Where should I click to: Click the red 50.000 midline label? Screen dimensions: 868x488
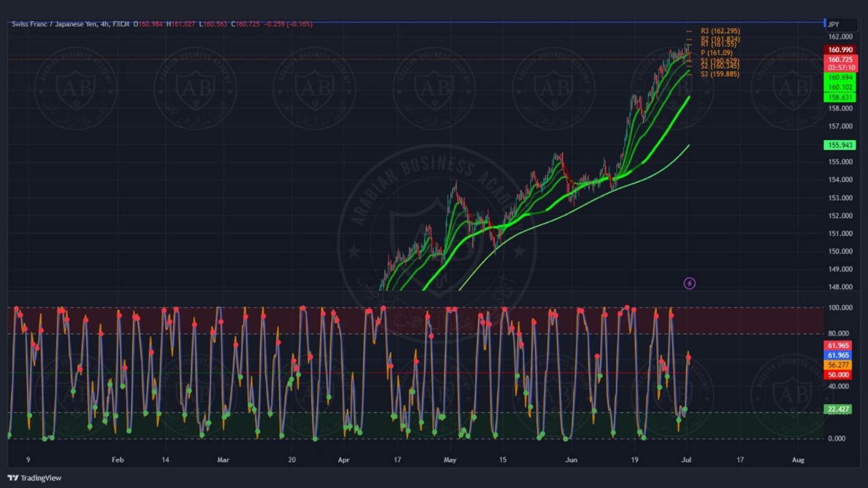(x=838, y=375)
